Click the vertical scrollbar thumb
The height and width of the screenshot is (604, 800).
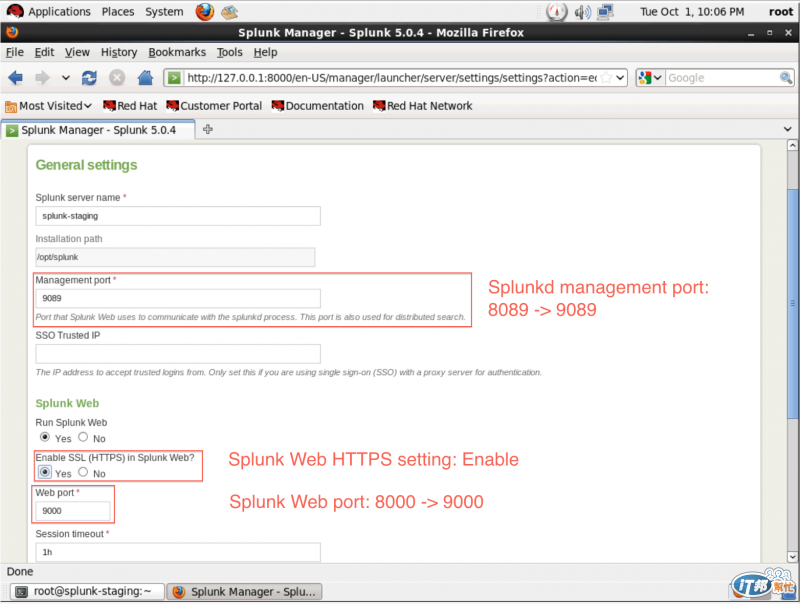click(792, 303)
